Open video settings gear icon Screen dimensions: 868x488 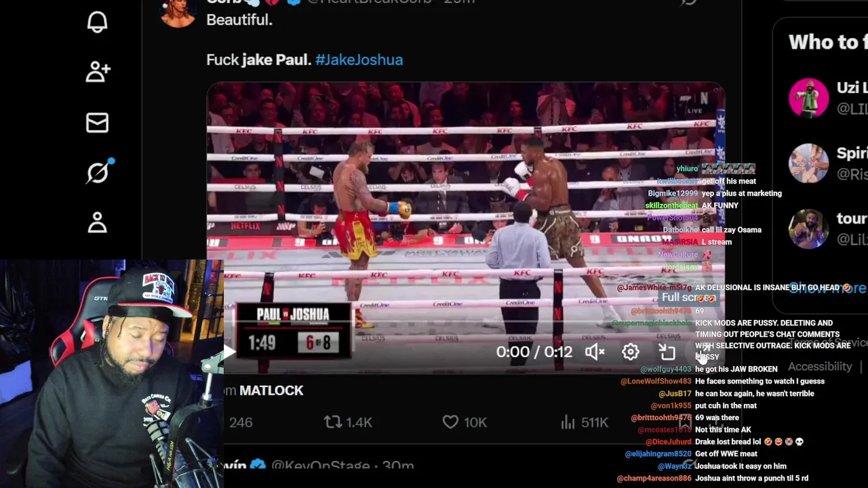631,352
